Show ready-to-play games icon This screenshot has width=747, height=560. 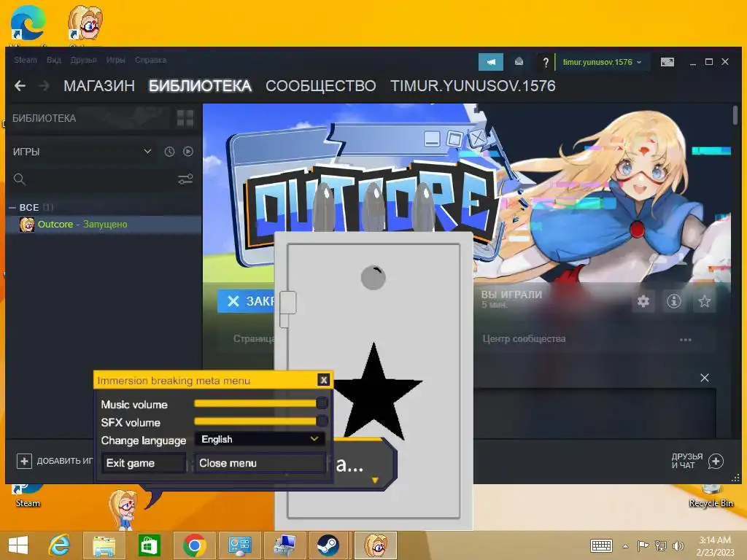click(188, 152)
